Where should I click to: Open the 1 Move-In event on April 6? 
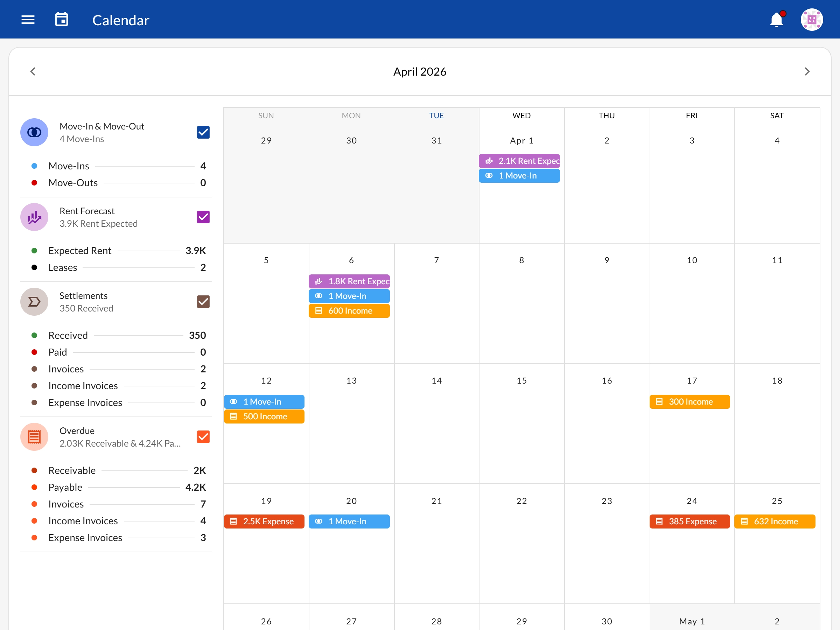(349, 296)
